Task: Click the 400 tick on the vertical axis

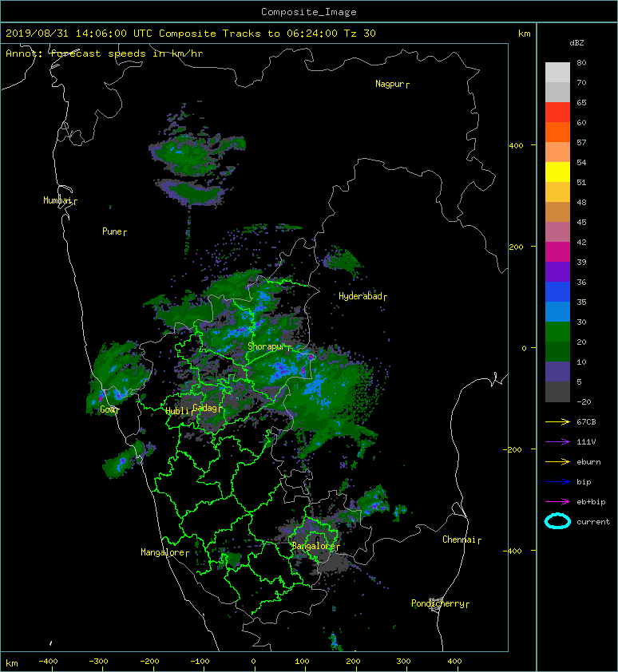Action: pyautogui.click(x=516, y=146)
